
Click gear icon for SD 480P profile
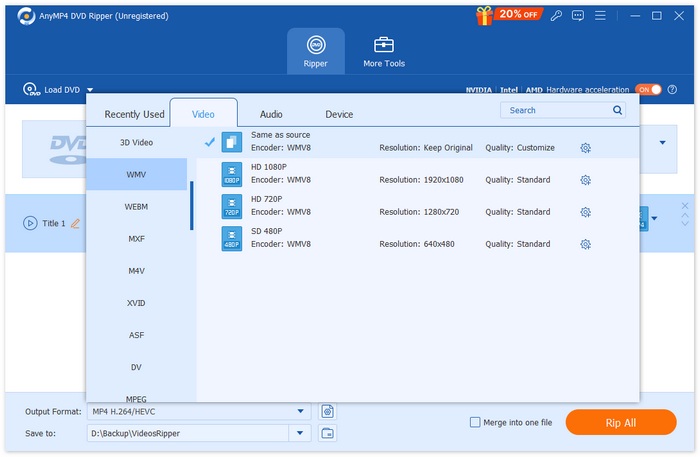tap(585, 244)
